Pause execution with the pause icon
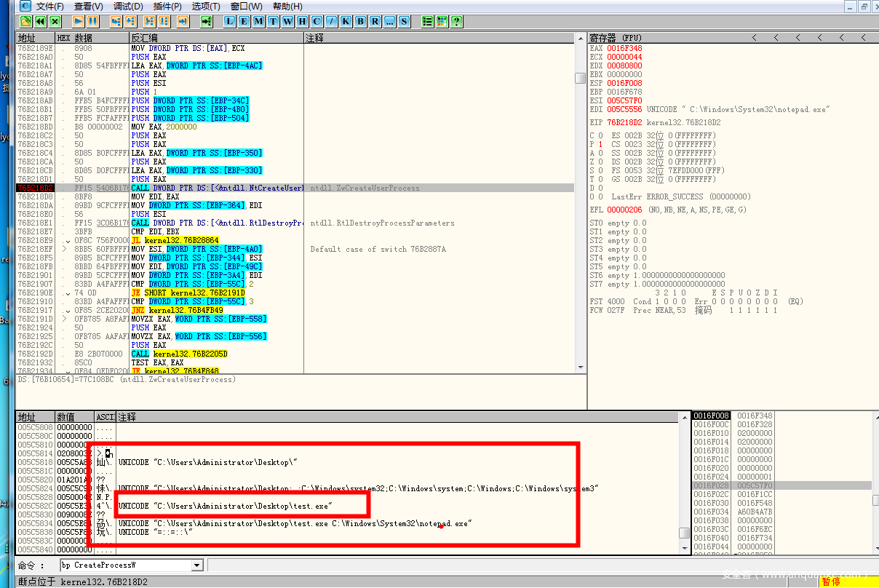The image size is (879, 588). pos(95,21)
